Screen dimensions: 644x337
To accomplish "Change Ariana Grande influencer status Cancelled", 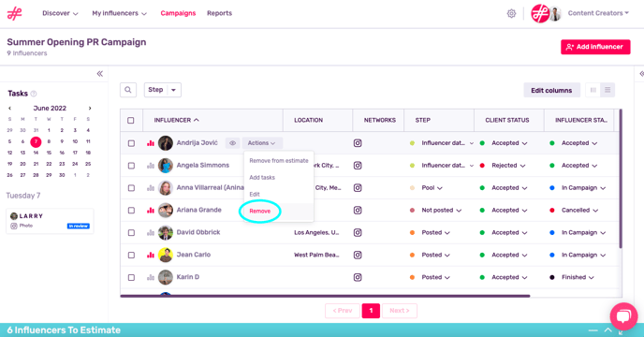I will click(579, 211).
